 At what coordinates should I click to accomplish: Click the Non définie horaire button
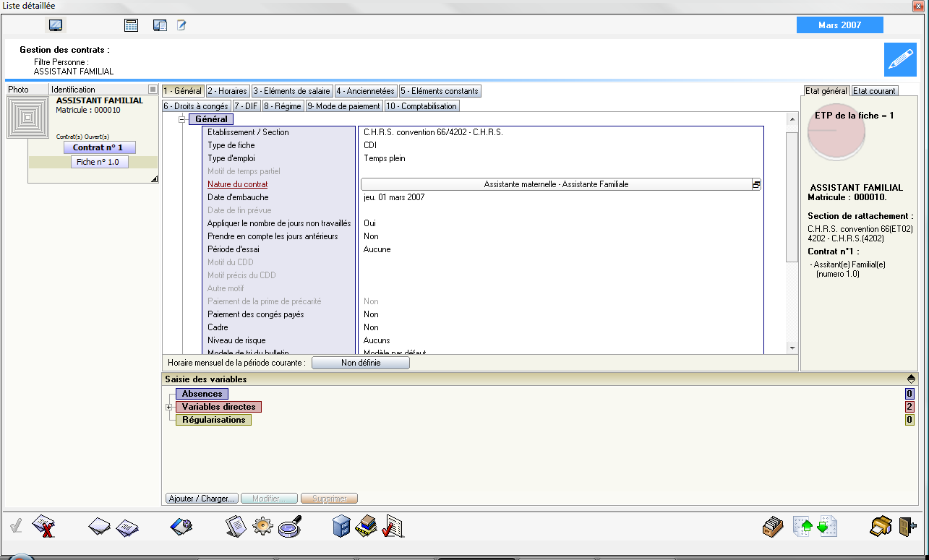[x=361, y=363]
